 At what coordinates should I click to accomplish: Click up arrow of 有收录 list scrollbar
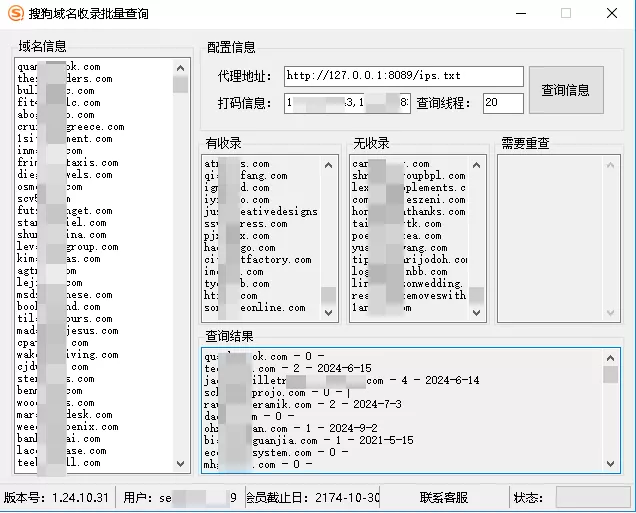pyautogui.click(x=329, y=165)
